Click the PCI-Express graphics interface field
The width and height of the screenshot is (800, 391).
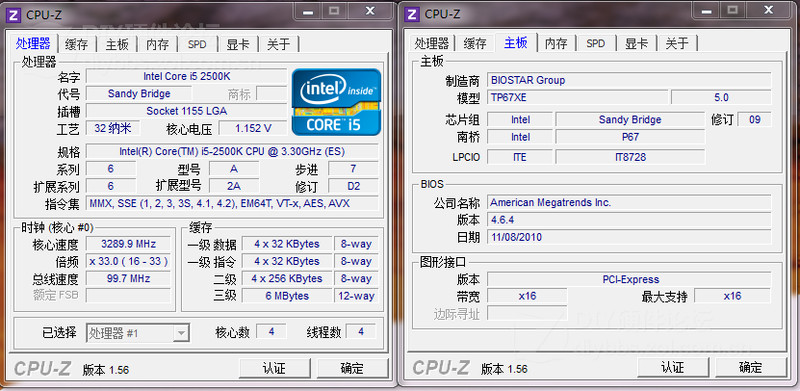click(629, 280)
